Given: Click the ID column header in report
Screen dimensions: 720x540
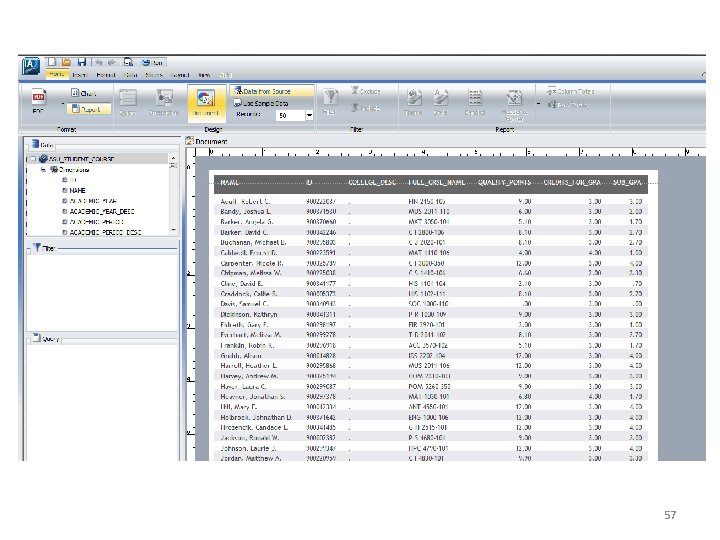Looking at the screenshot, I should coord(309,183).
